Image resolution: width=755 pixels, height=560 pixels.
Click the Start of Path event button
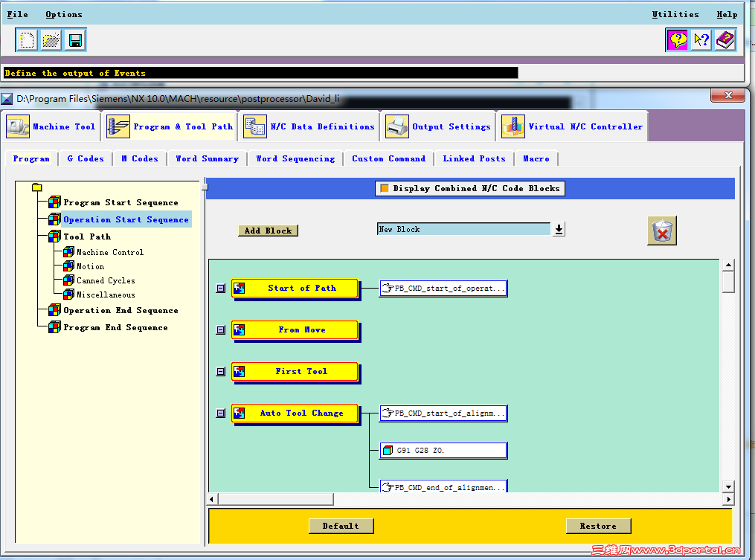(295, 289)
